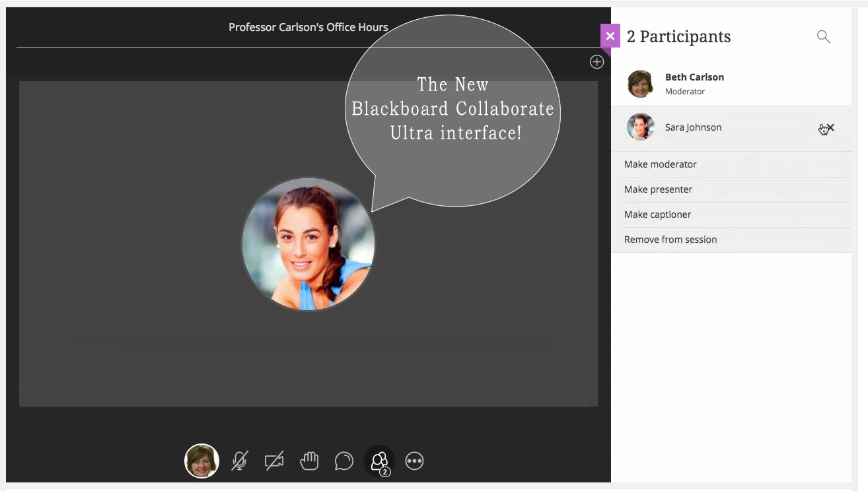Raise your hand

pos(309,461)
